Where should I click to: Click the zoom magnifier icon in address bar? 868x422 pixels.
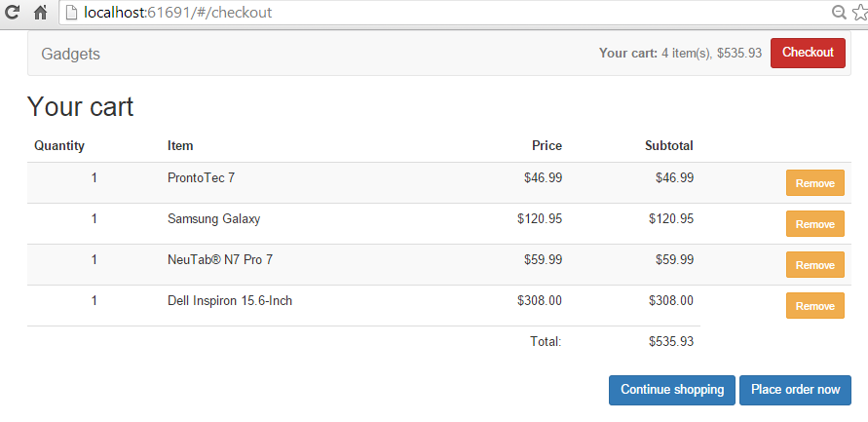click(x=839, y=13)
